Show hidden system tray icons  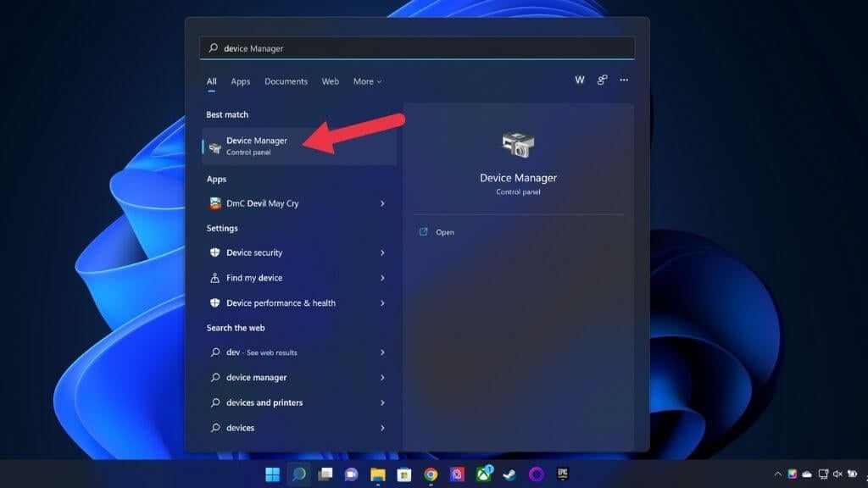coord(778,474)
